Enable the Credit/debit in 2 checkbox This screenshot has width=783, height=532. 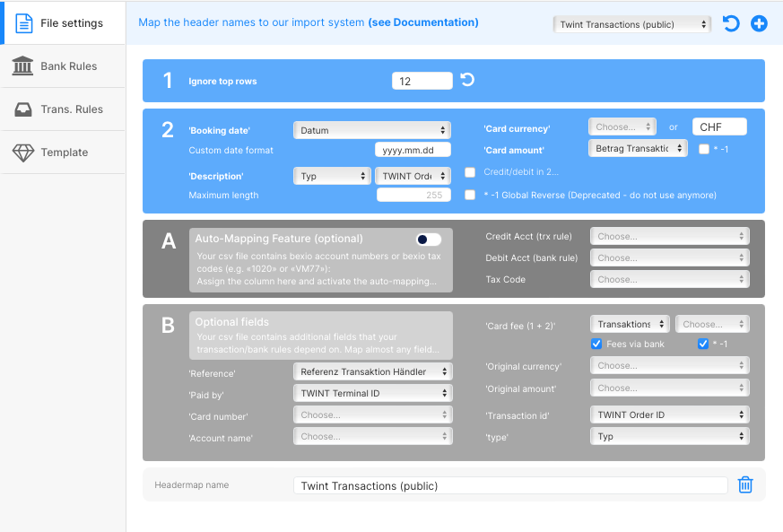pyautogui.click(x=470, y=172)
